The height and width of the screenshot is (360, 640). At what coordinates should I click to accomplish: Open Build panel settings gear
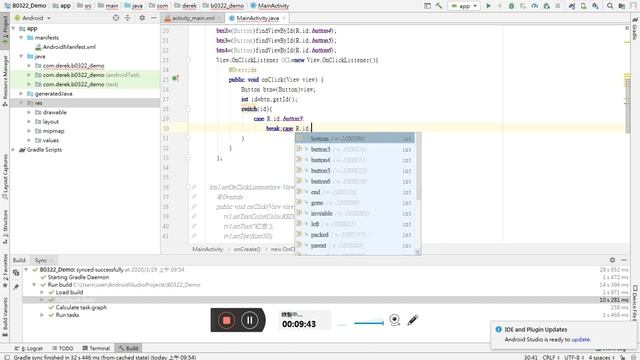coord(612,260)
